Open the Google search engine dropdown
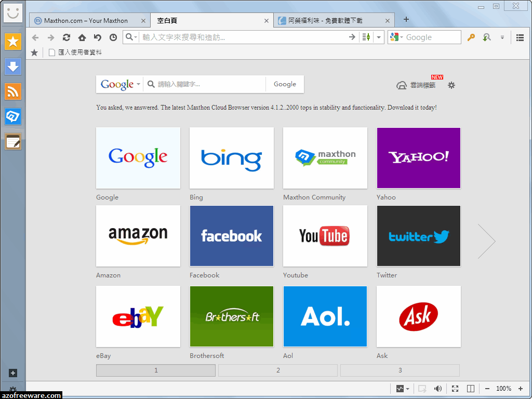Image resolution: width=532 pixels, height=399 pixels. pos(401,37)
